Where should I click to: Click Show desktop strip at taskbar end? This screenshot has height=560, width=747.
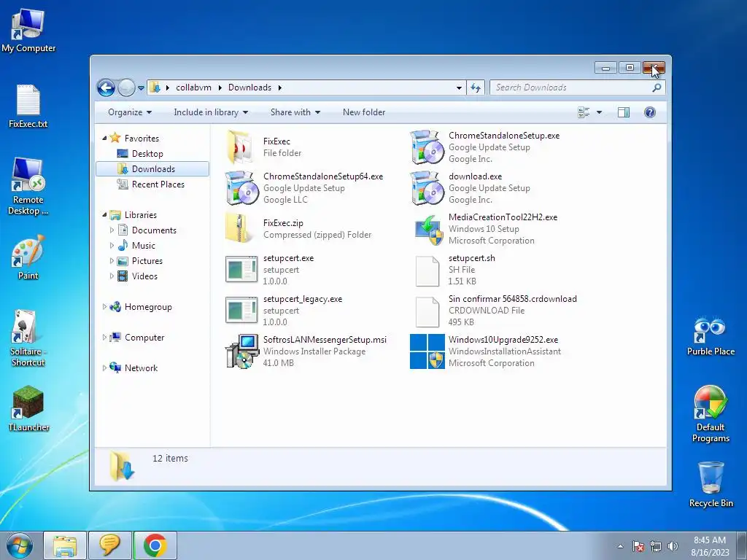742,545
